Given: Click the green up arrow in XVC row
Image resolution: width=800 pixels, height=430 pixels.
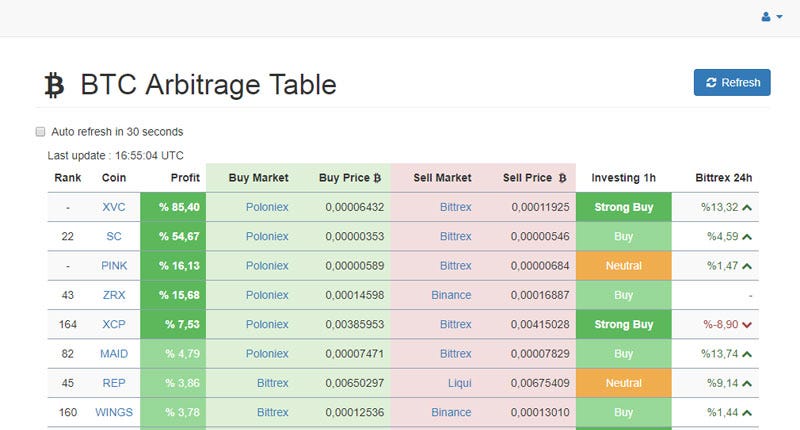Looking at the screenshot, I should point(747,208).
